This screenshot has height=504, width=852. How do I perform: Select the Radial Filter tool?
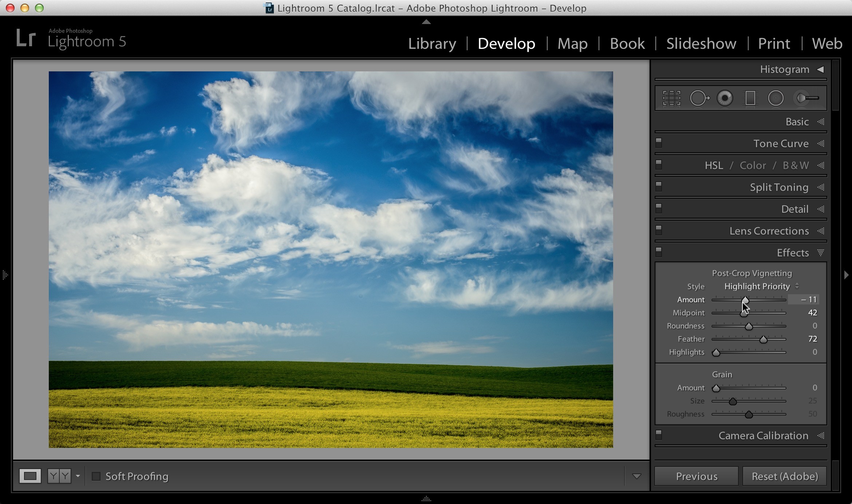(x=776, y=98)
